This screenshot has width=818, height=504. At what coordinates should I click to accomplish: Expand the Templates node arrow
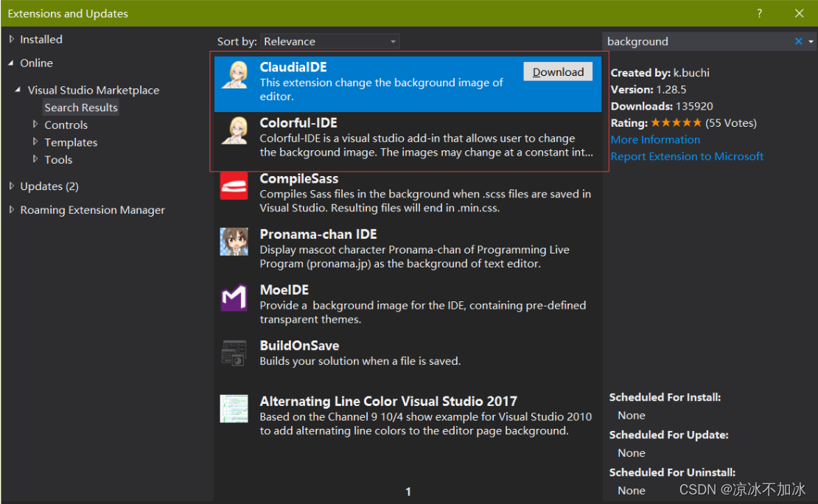[35, 141]
